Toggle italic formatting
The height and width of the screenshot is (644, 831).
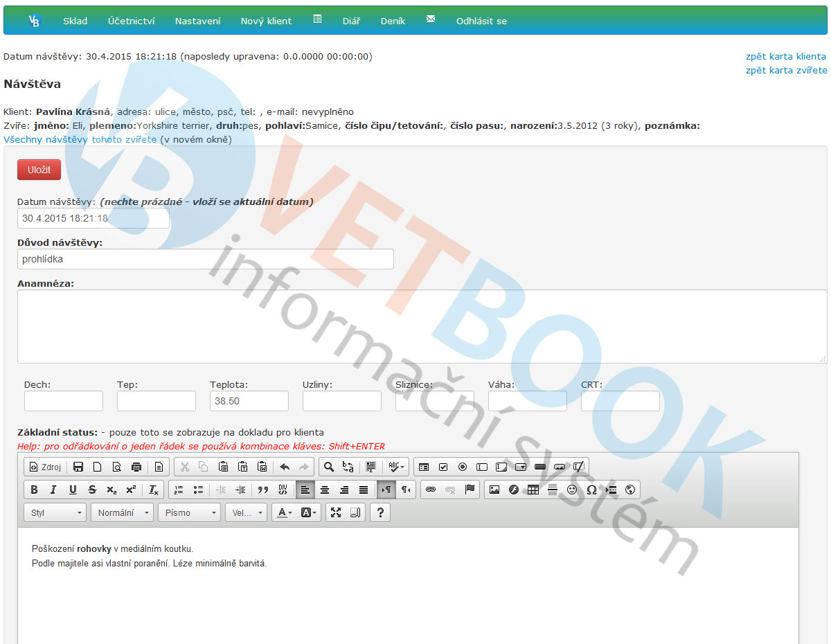point(53,490)
